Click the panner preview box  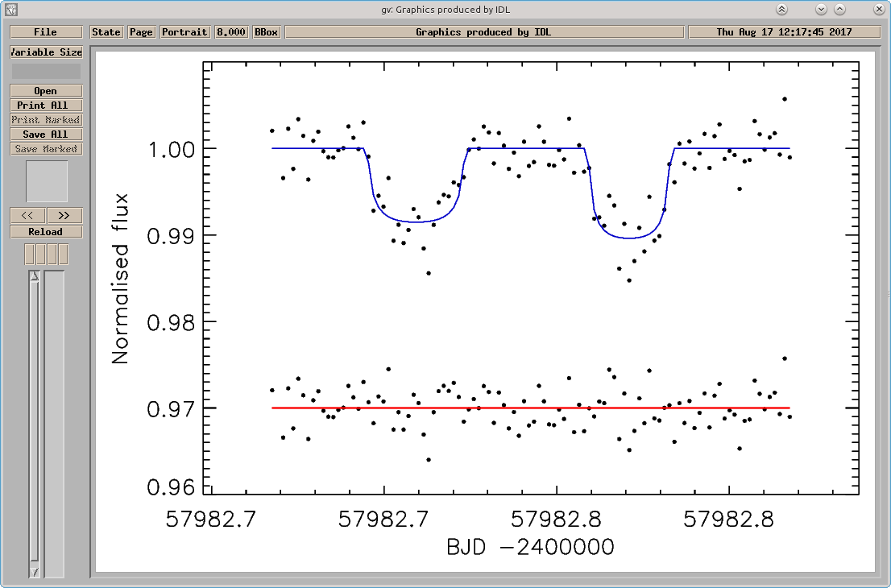47,181
